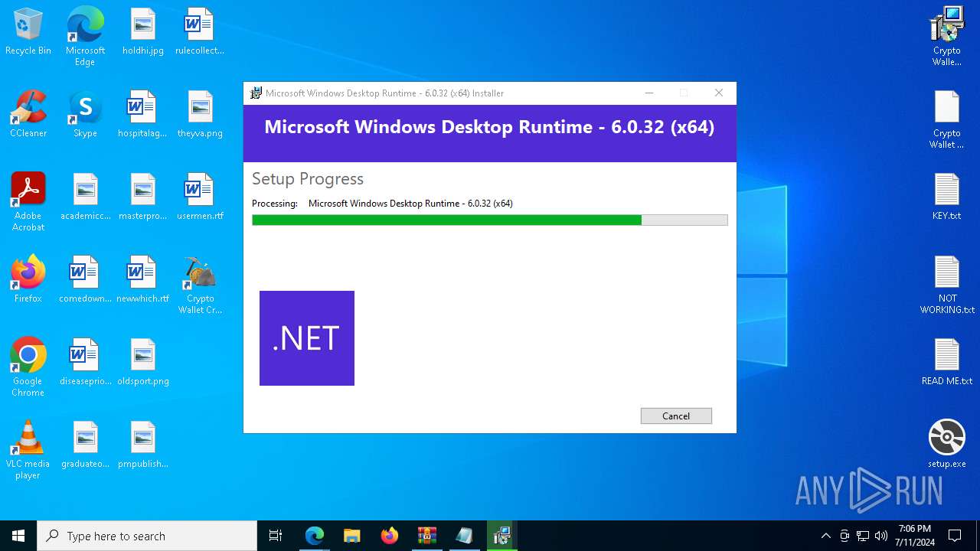Minimize the installer window

click(x=649, y=93)
